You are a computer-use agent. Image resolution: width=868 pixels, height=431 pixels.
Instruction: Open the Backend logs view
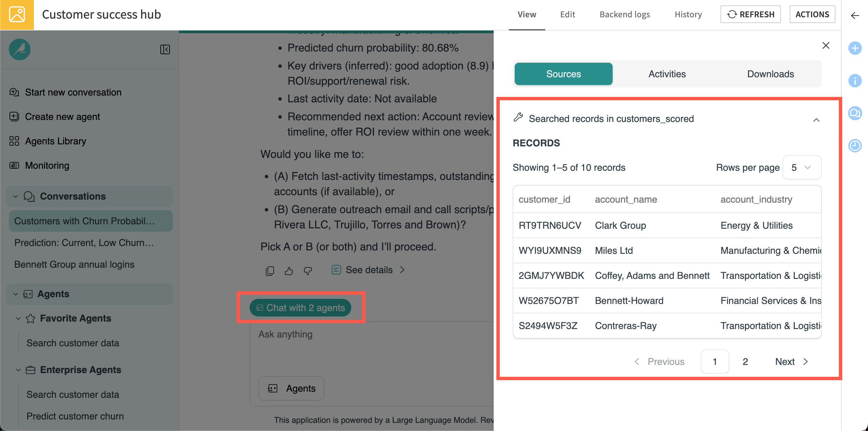click(x=625, y=14)
